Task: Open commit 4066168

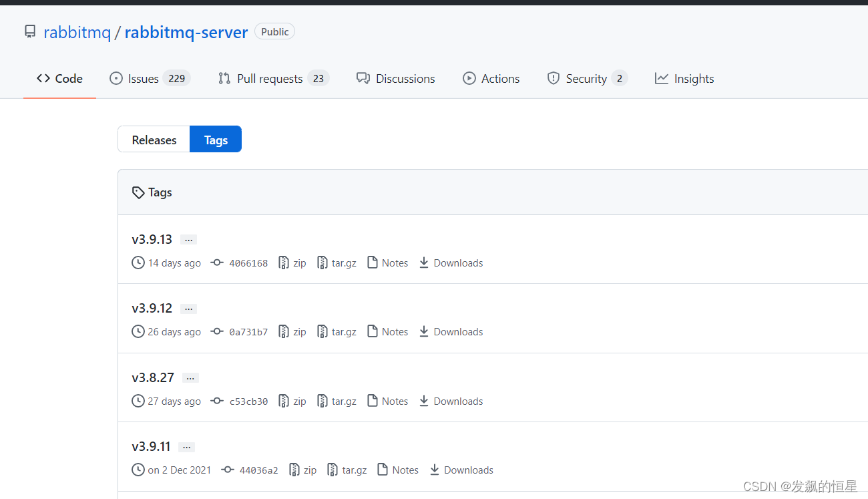Action: 248,263
